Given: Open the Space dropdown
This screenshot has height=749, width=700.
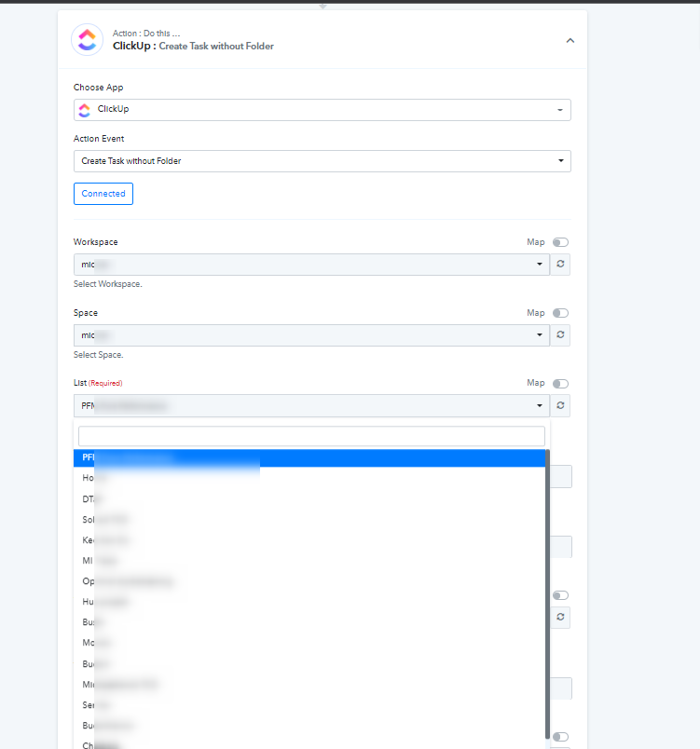Looking at the screenshot, I should coord(311,334).
